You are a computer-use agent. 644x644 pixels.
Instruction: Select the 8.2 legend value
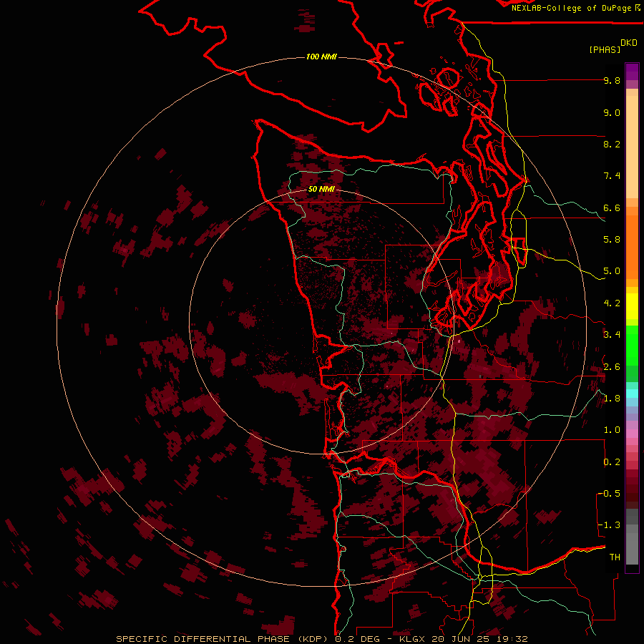(x=612, y=144)
